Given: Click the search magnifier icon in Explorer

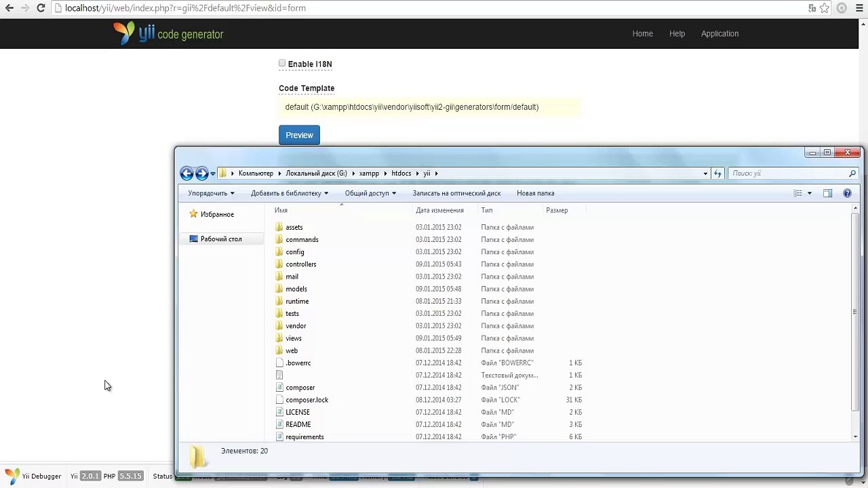Looking at the screenshot, I should click(x=852, y=174).
